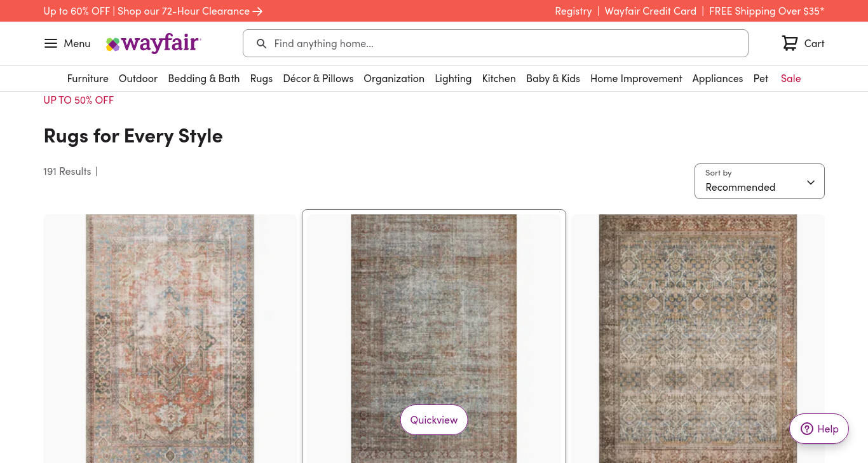Focus the Find anything home search field

point(496,43)
